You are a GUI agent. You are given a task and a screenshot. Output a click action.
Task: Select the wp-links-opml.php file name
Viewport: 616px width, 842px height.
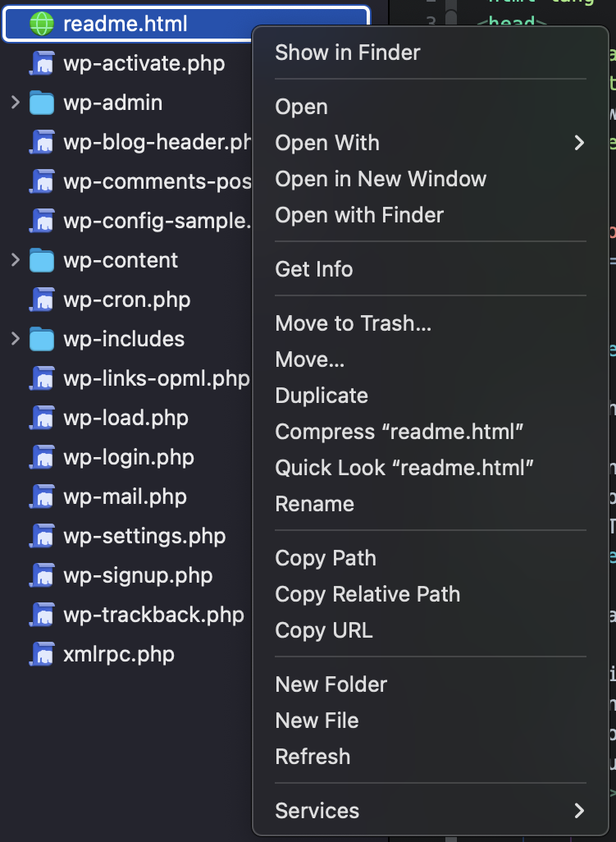157,379
